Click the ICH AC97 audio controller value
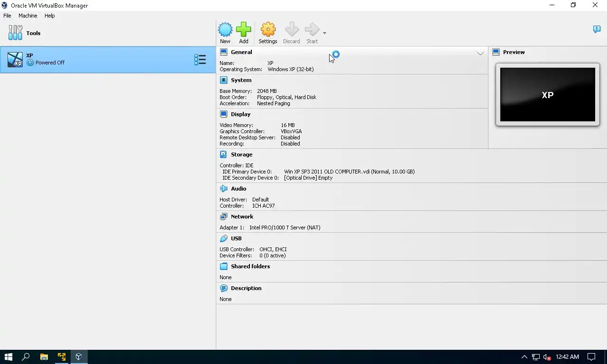The width and height of the screenshot is (607, 364). 263,206
